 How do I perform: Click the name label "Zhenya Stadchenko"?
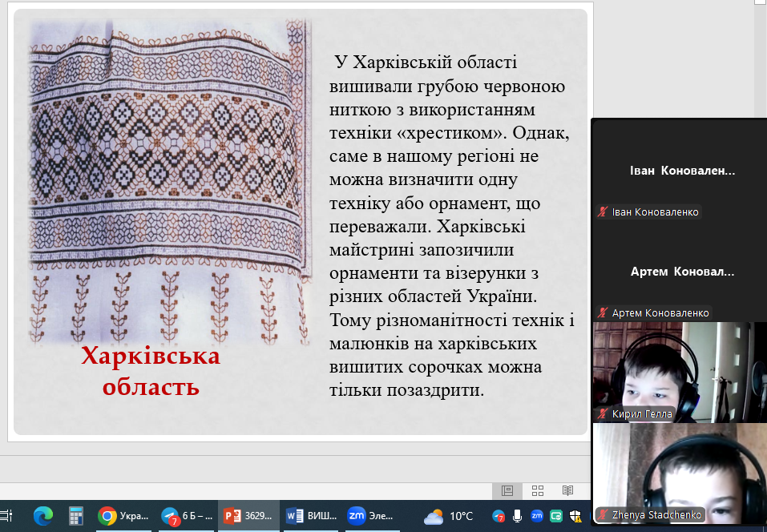coord(656,515)
